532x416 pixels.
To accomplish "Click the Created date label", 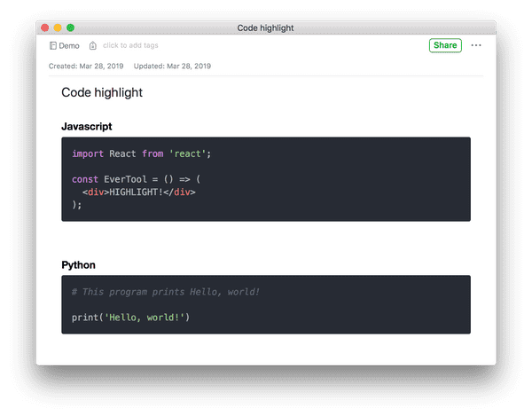I will (86, 66).
